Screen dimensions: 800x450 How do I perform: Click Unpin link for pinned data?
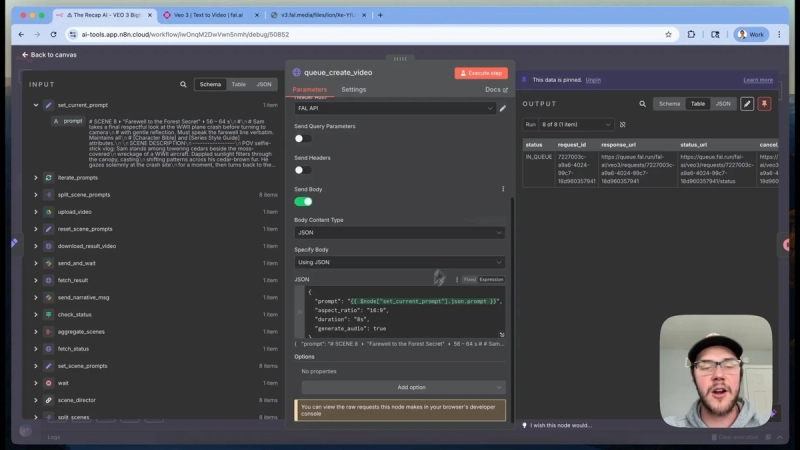pos(593,80)
